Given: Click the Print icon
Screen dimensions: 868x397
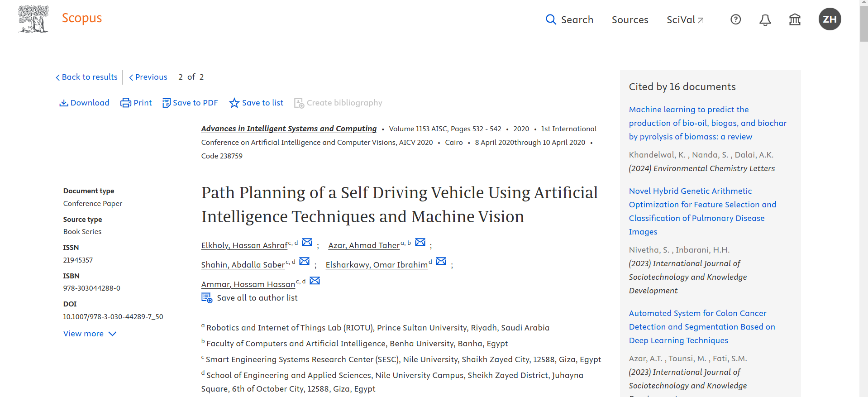Looking at the screenshot, I should click(125, 103).
